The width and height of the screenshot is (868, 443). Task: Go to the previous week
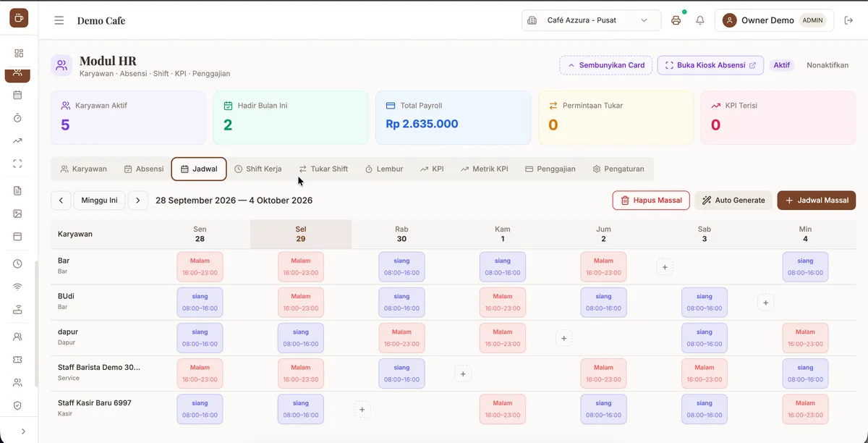coord(61,201)
